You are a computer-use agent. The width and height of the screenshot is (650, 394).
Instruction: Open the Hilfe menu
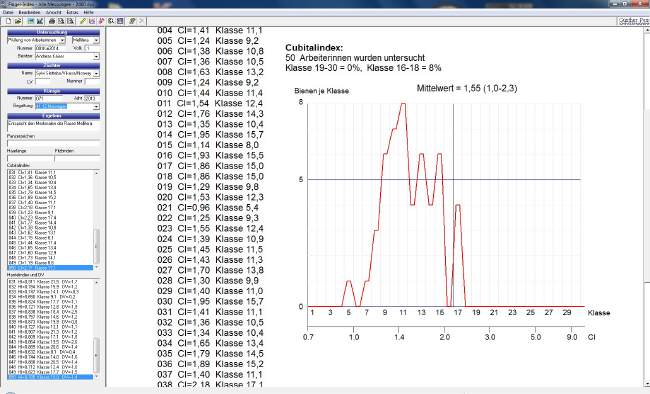click(x=88, y=12)
